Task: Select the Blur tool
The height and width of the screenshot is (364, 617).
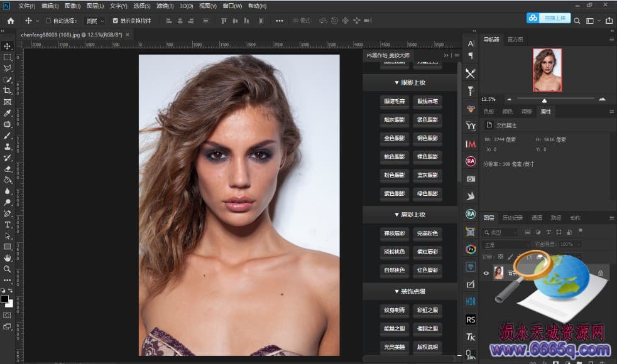Action: pos(8,191)
